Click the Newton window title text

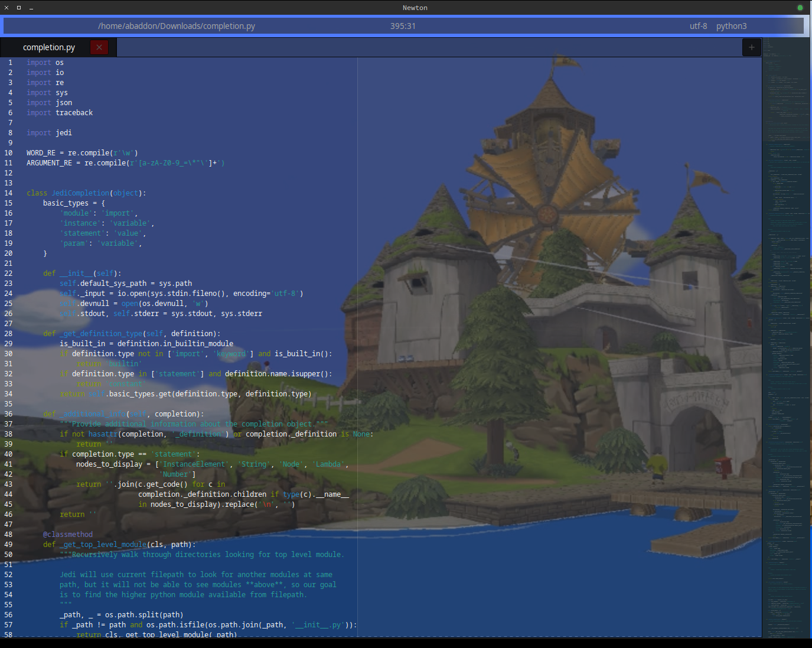point(415,8)
